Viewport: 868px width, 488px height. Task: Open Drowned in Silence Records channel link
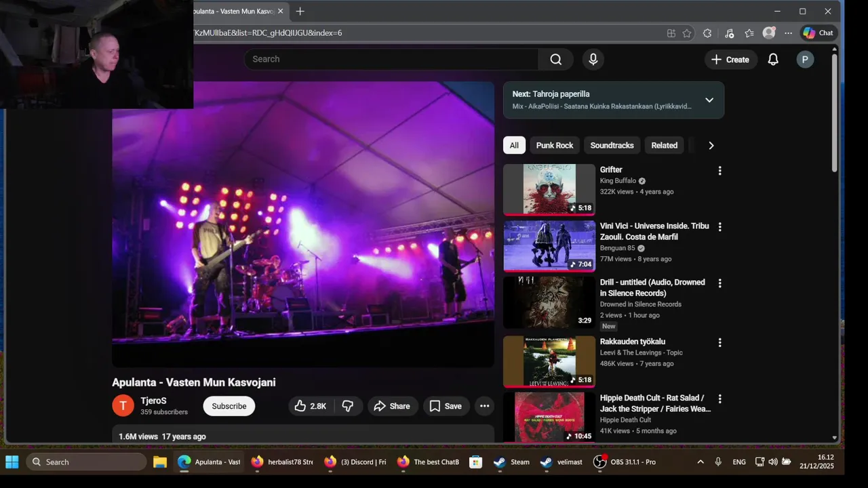pyautogui.click(x=641, y=304)
